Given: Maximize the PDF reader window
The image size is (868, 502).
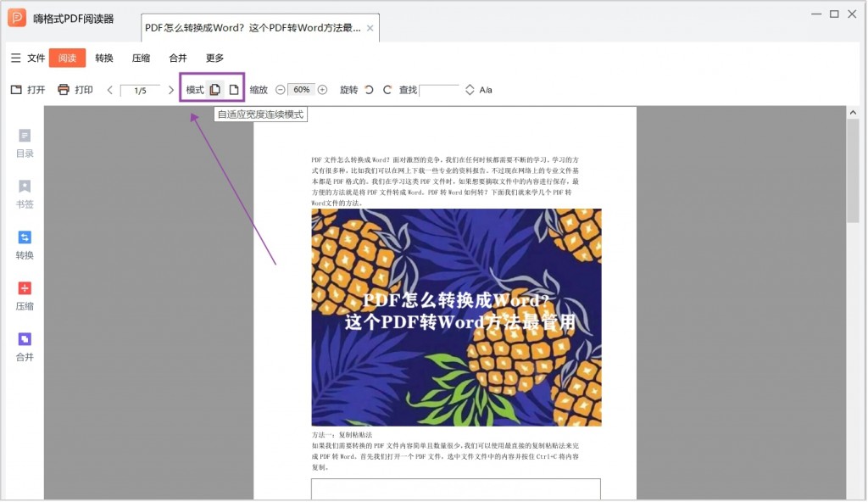Looking at the screenshot, I should (x=834, y=14).
